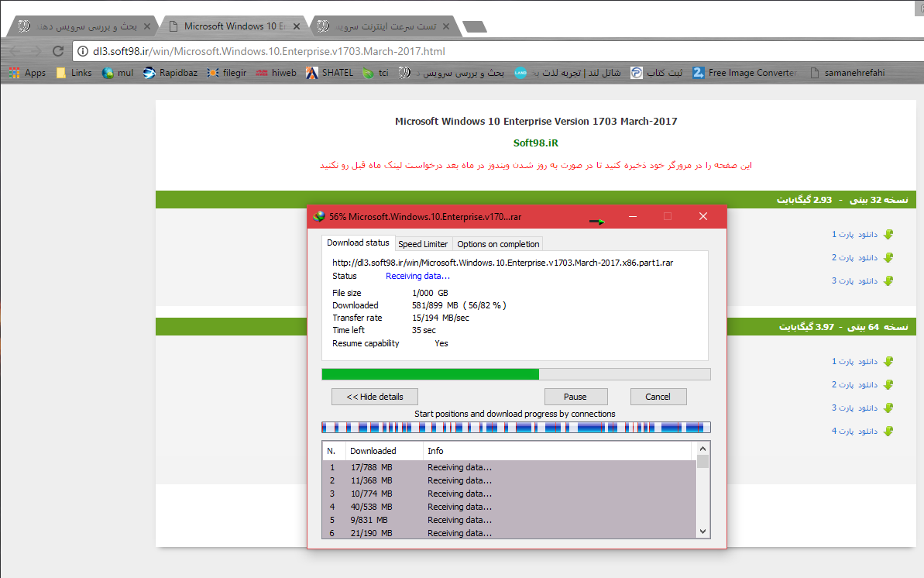924x578 pixels.
Task: Open a new browser tab
Action: click(474, 26)
